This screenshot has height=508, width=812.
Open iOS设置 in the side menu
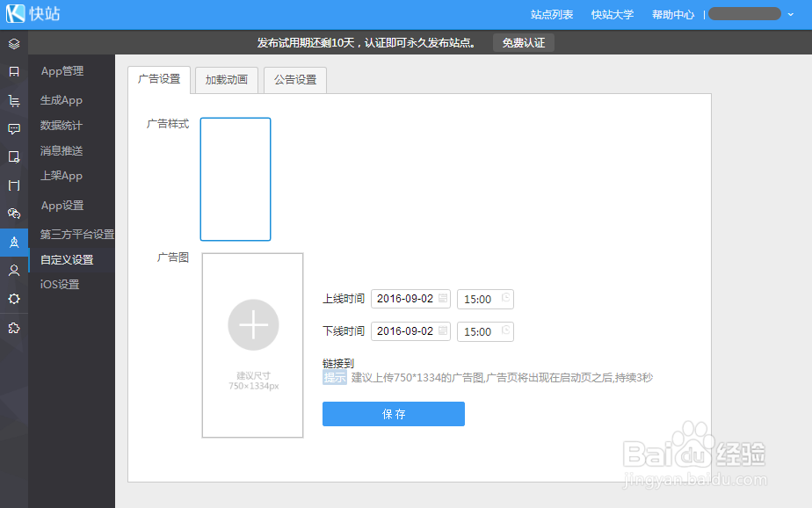tap(60, 284)
